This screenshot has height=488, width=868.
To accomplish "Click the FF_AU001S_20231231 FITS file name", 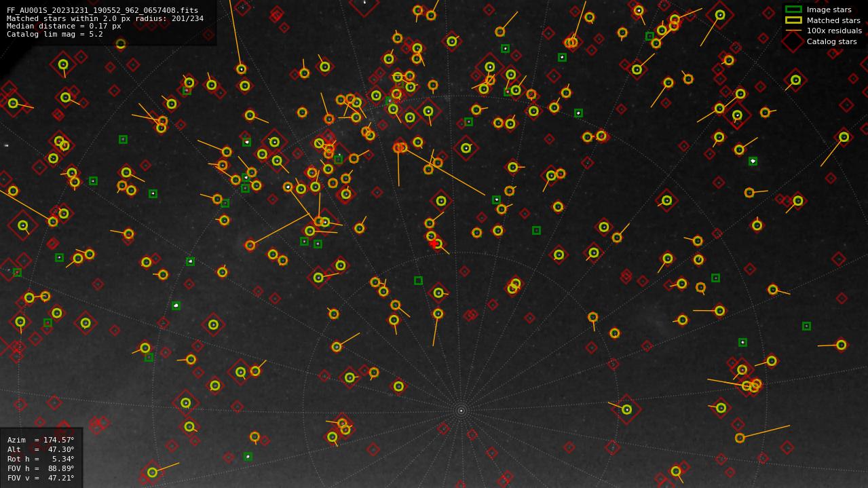I will click(102, 10).
